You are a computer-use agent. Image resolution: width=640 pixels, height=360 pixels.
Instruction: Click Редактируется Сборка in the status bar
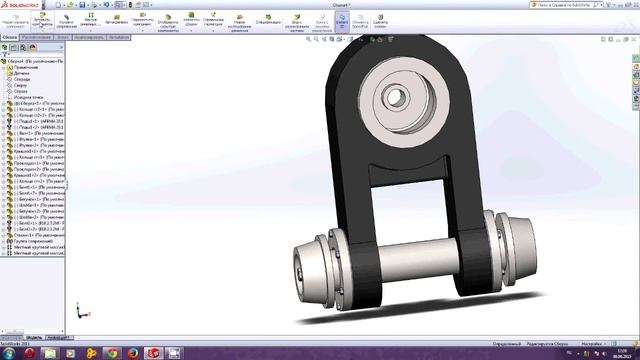[547, 344]
